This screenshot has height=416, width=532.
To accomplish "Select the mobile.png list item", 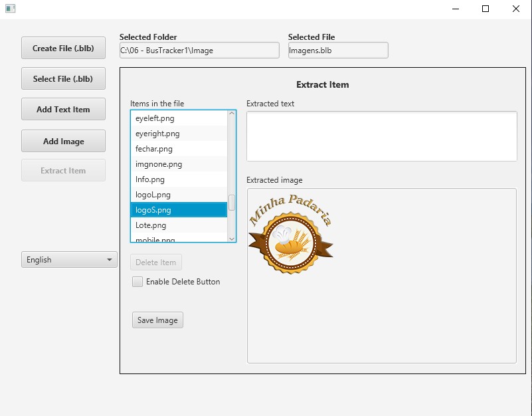I will click(x=179, y=239).
